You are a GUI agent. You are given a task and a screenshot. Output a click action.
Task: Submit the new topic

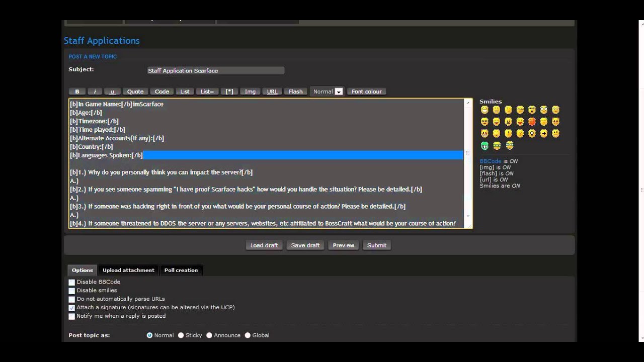pyautogui.click(x=377, y=245)
